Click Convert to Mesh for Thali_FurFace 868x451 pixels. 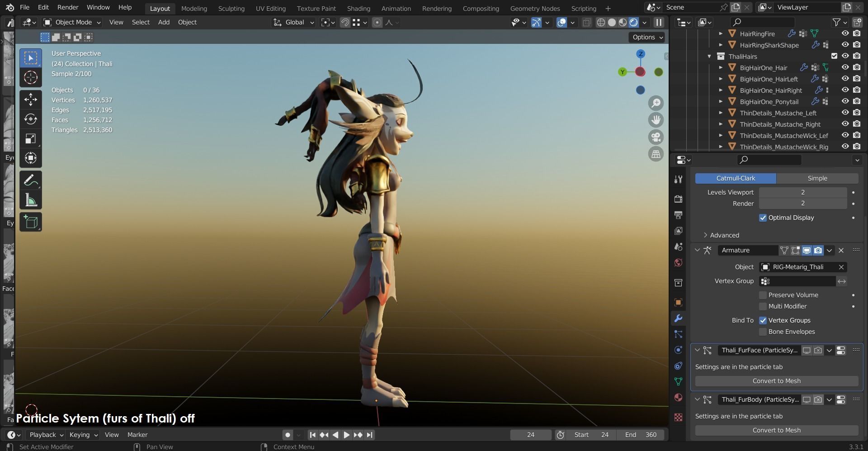pyautogui.click(x=776, y=381)
